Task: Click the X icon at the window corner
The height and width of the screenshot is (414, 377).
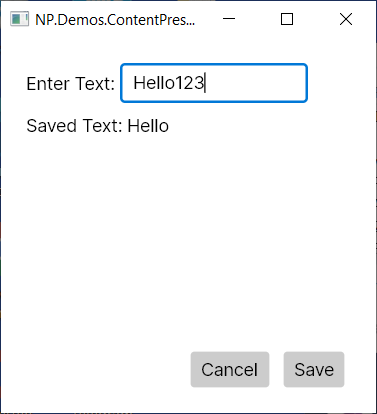Action: [346, 19]
